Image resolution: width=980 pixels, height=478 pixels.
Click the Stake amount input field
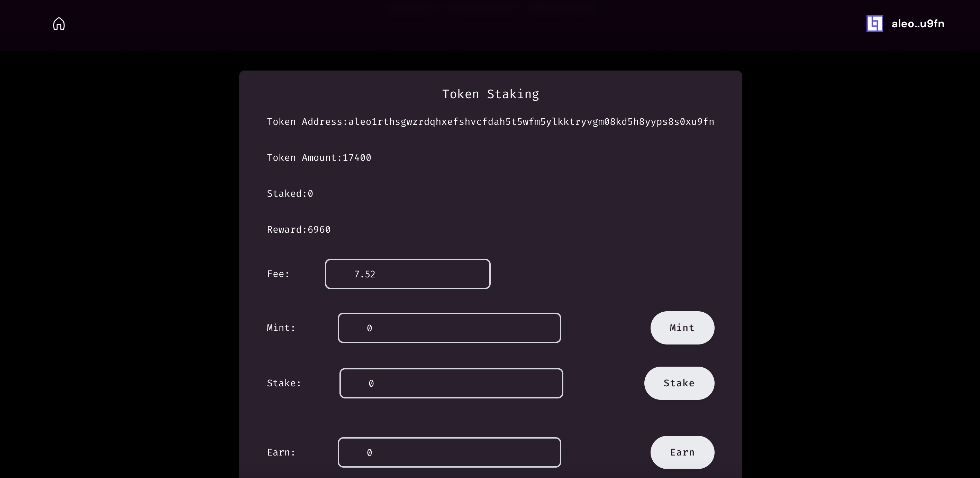point(451,383)
